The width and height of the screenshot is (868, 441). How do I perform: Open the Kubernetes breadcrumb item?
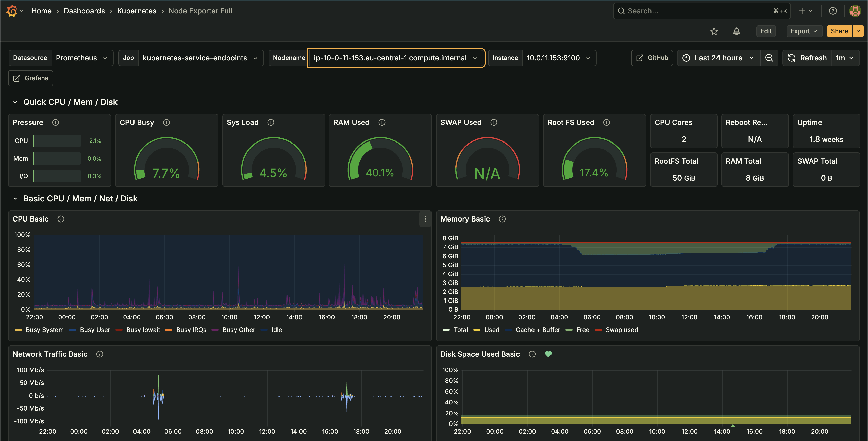tap(137, 11)
